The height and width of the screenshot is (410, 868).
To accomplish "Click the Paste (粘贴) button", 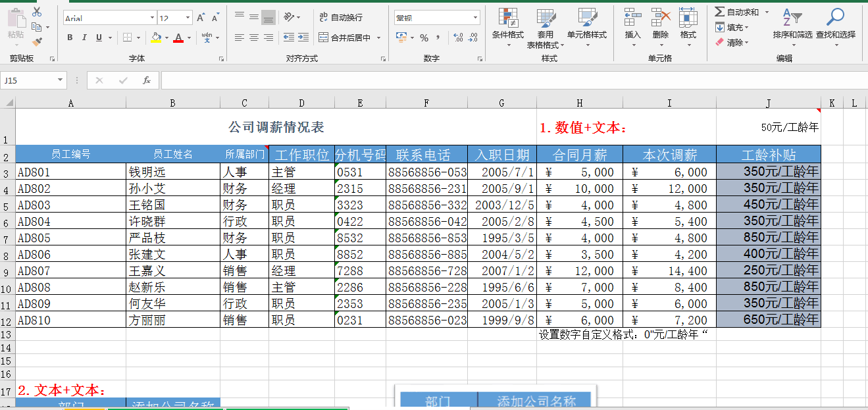I will (x=15, y=26).
